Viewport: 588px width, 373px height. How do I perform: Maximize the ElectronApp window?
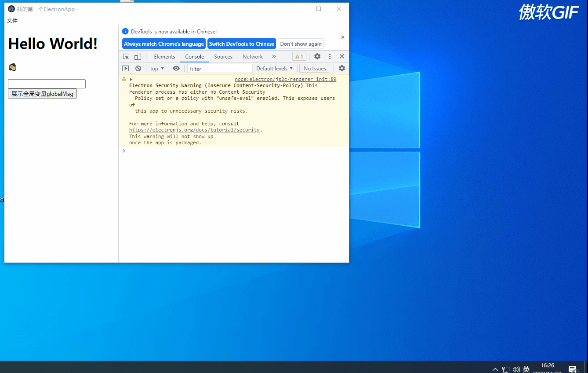[319, 9]
